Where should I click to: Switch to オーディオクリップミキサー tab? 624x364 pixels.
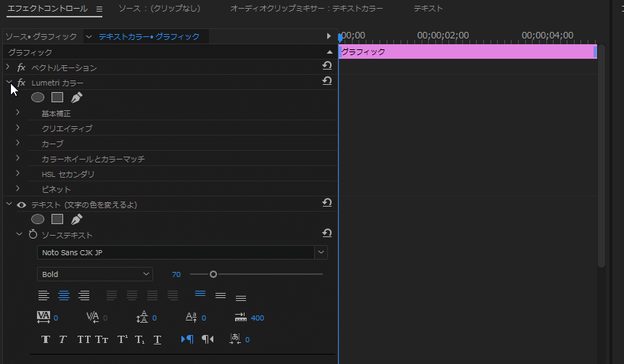click(x=306, y=9)
